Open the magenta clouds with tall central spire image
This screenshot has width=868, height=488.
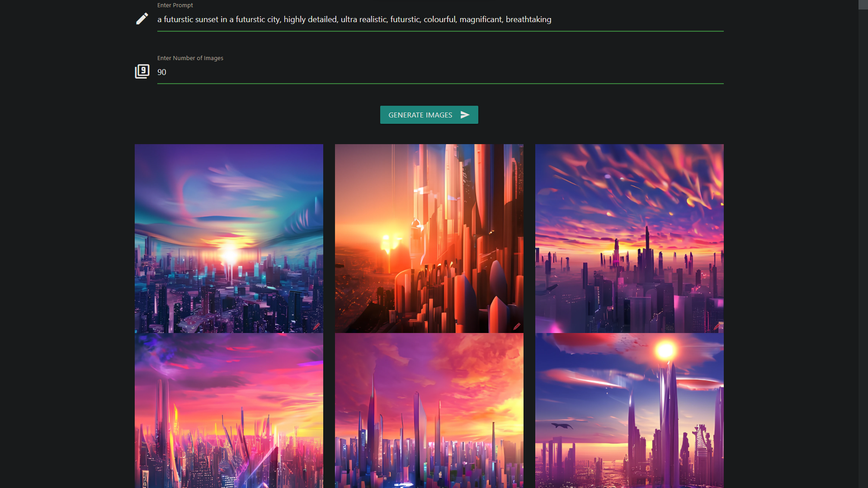point(429,411)
